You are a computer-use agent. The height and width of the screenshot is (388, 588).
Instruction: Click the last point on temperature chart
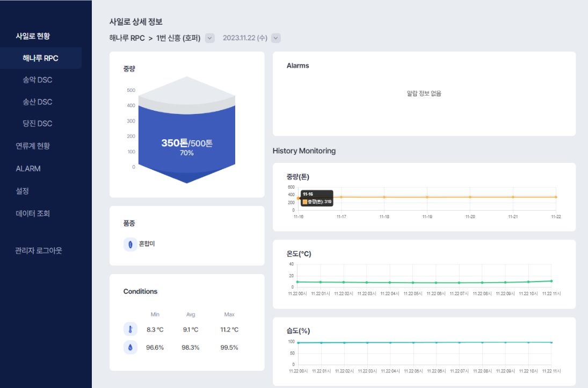pos(551,281)
